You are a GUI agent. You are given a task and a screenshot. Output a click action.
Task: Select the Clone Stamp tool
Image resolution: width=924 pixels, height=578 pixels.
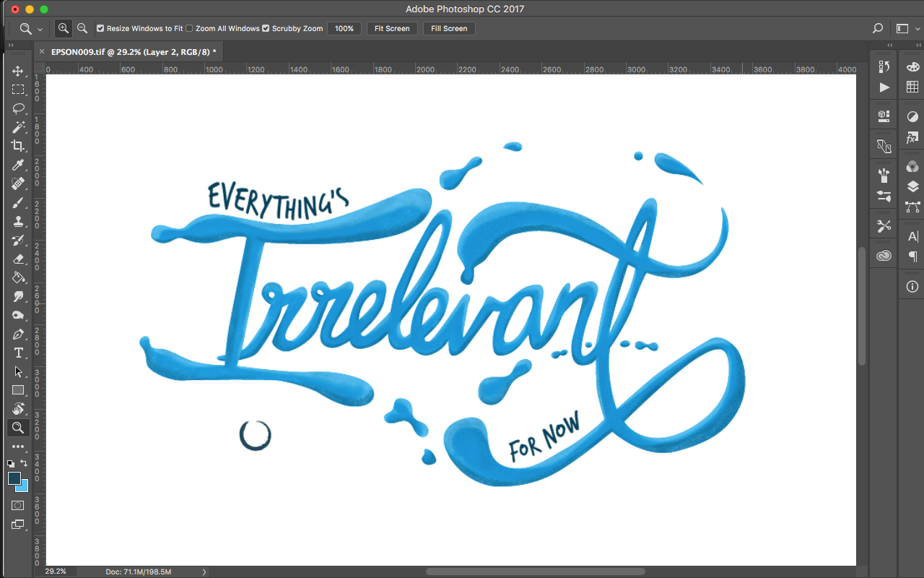[18, 221]
